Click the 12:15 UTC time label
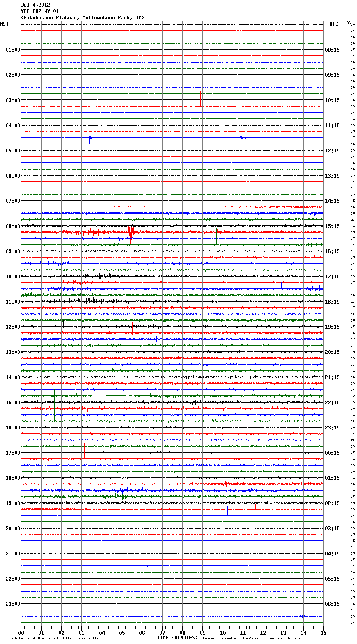Viewport: 357px width, 644px height. [332, 151]
